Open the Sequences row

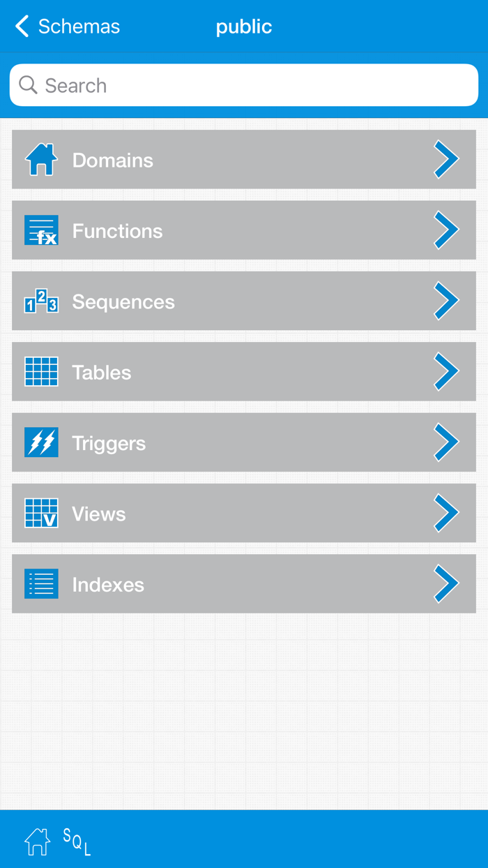click(244, 301)
